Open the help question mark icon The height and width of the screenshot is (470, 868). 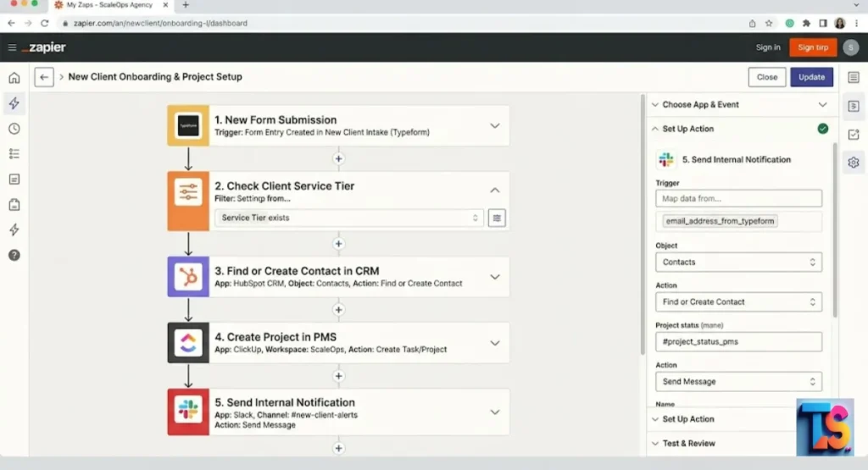14,255
